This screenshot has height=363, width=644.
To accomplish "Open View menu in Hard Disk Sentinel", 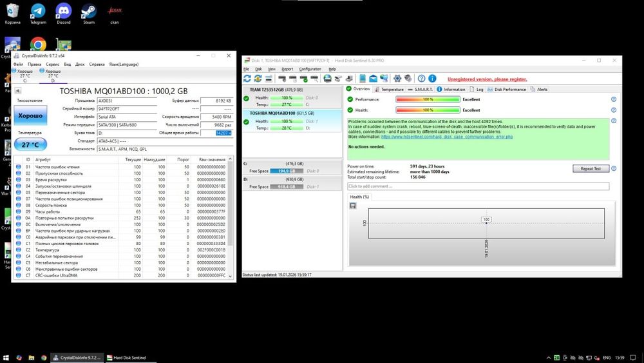I will [x=272, y=69].
